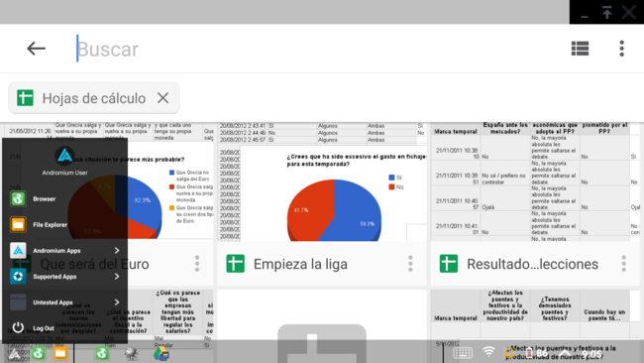The height and width of the screenshot is (363, 644).
Task: Open Empieza la liga spreadsheet thumbnail
Action: (x=322, y=181)
